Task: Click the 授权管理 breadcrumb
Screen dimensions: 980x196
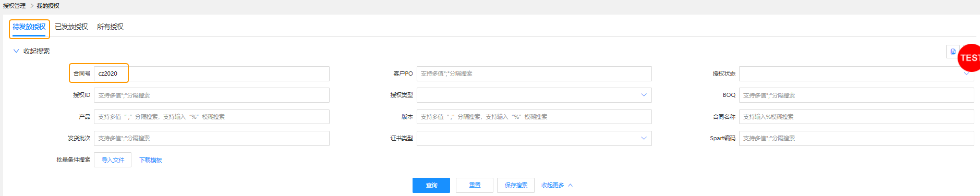Action: pyautogui.click(x=15, y=6)
